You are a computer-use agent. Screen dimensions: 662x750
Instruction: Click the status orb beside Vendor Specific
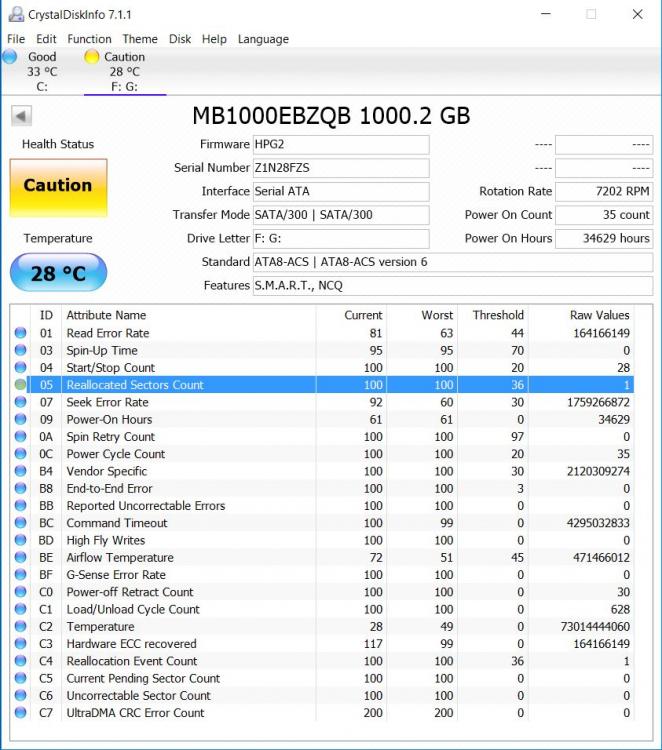point(21,471)
